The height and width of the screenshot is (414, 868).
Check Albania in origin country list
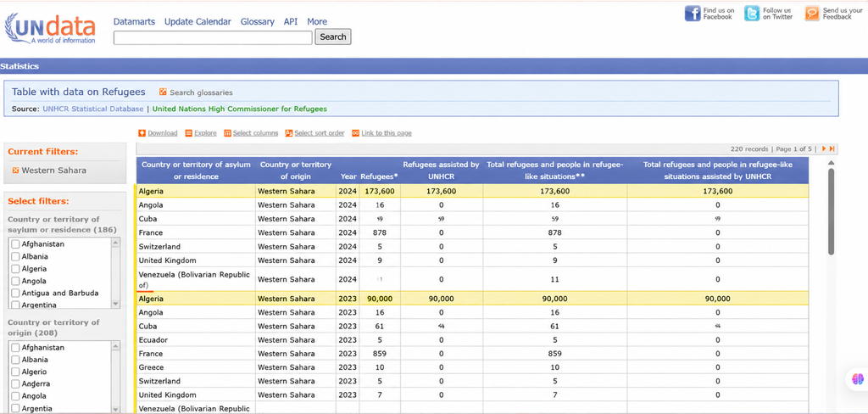pyautogui.click(x=15, y=360)
